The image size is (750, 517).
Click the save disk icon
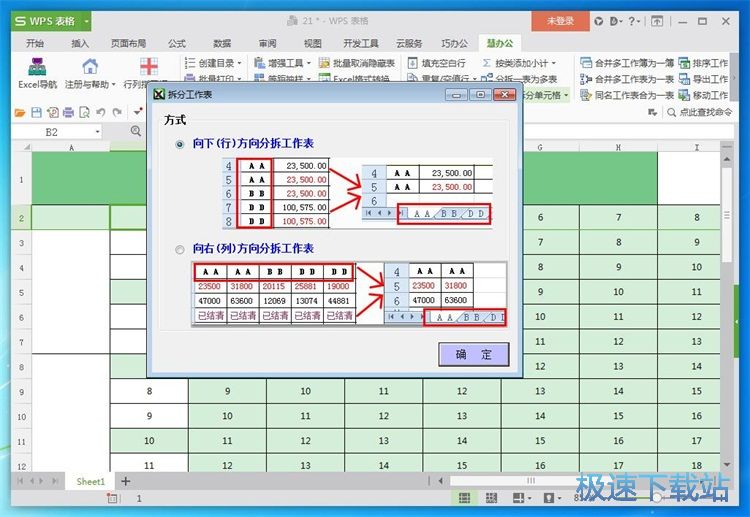pyautogui.click(x=36, y=112)
